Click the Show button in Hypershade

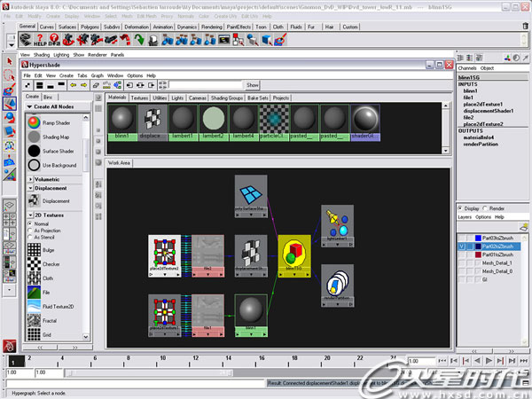[252, 85]
